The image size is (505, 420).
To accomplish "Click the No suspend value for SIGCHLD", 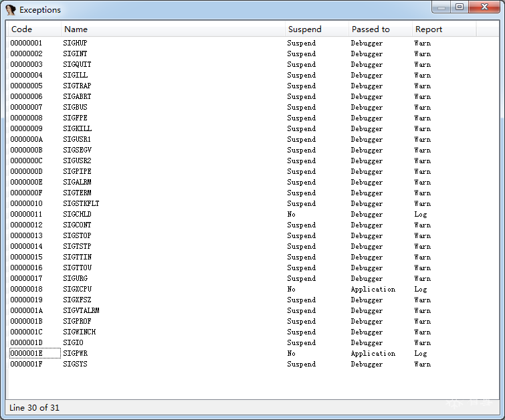I will coord(291,214).
